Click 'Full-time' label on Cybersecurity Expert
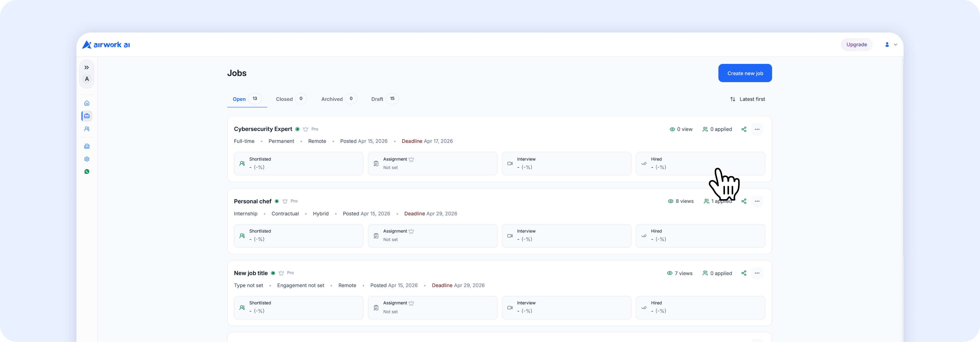 coord(244,141)
